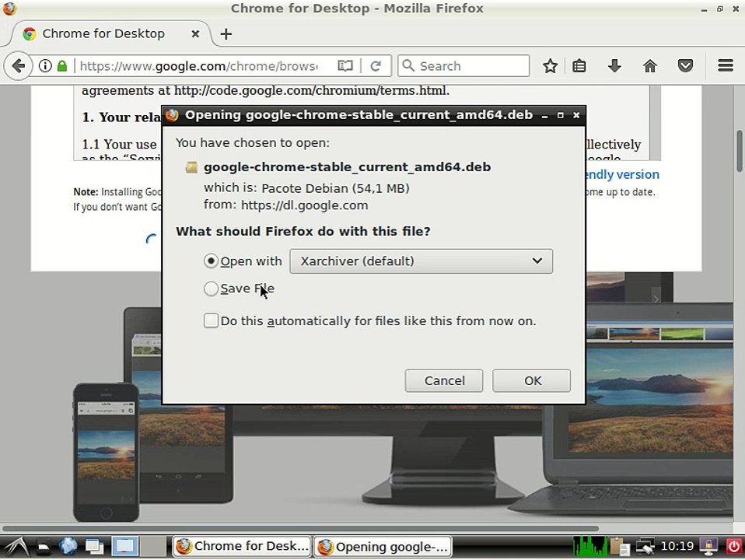The height and width of the screenshot is (560, 745).
Task: Minimize the Firefox main window
Action: coord(704,9)
